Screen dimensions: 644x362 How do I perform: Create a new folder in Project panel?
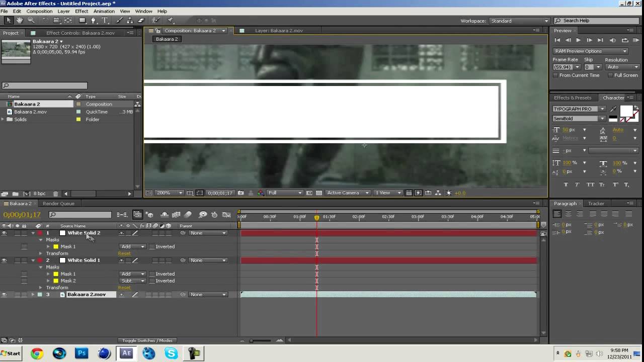point(15,194)
